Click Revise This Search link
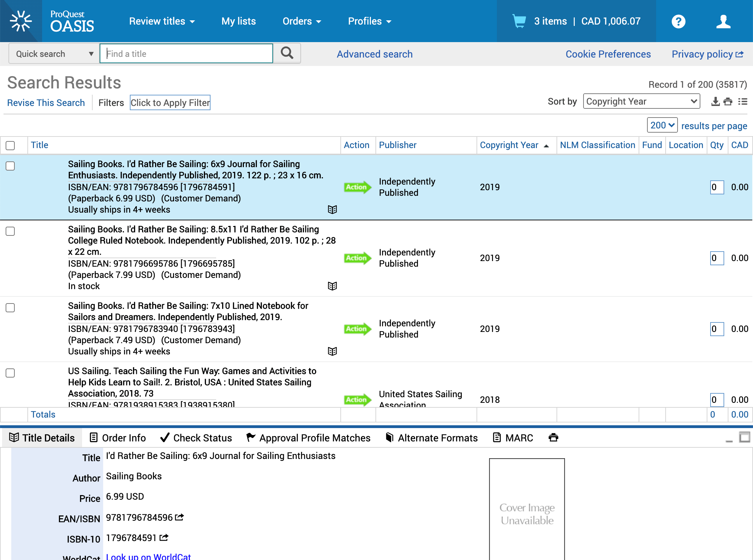This screenshot has height=560, width=753. [46, 103]
